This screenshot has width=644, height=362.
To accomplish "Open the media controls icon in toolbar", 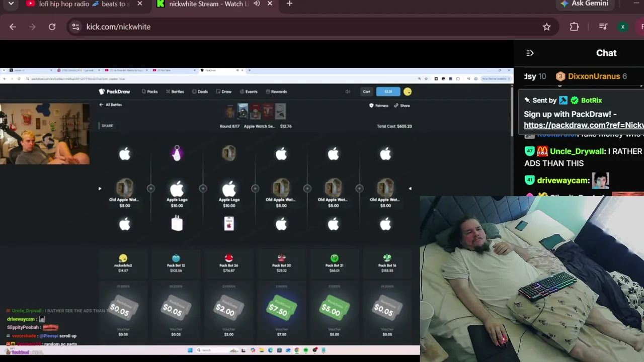I will click(x=603, y=27).
